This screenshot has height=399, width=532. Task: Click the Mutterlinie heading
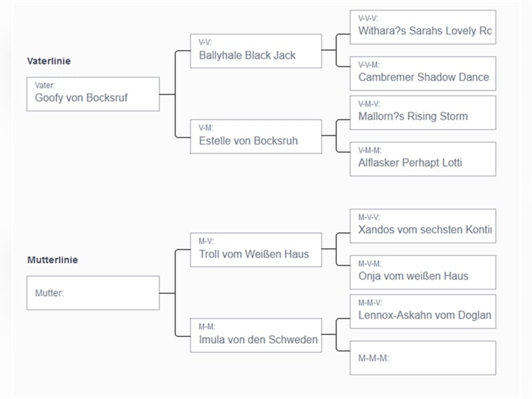point(52,260)
